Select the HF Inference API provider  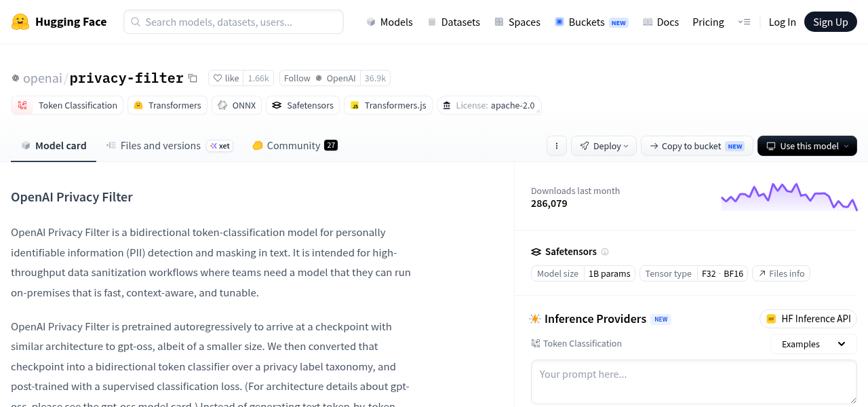click(x=808, y=319)
